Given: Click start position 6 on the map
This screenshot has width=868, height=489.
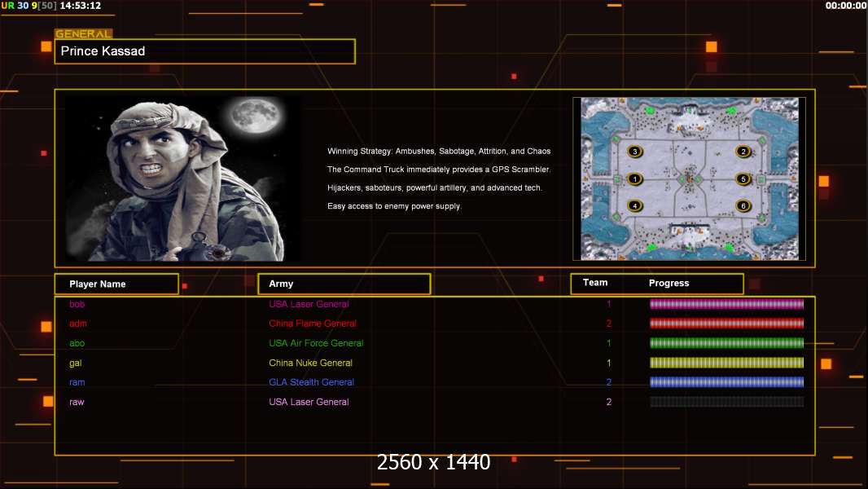Looking at the screenshot, I should click(x=743, y=205).
